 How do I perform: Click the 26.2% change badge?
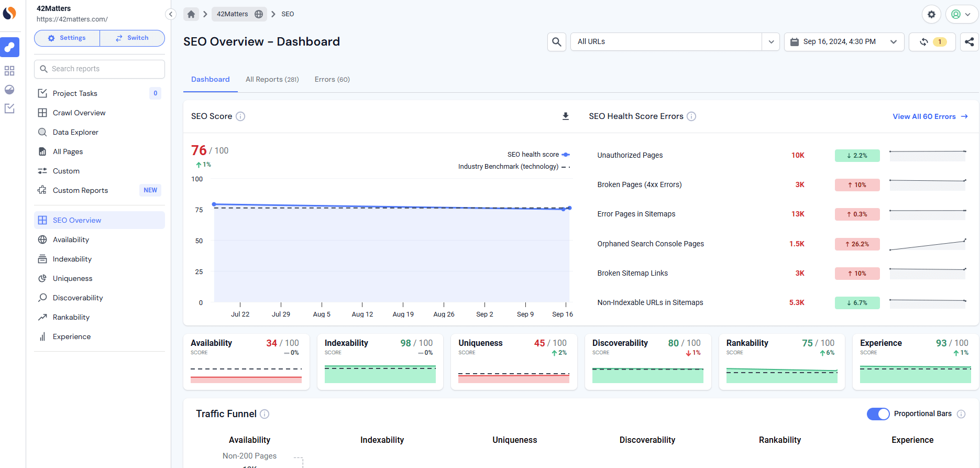[x=857, y=244]
